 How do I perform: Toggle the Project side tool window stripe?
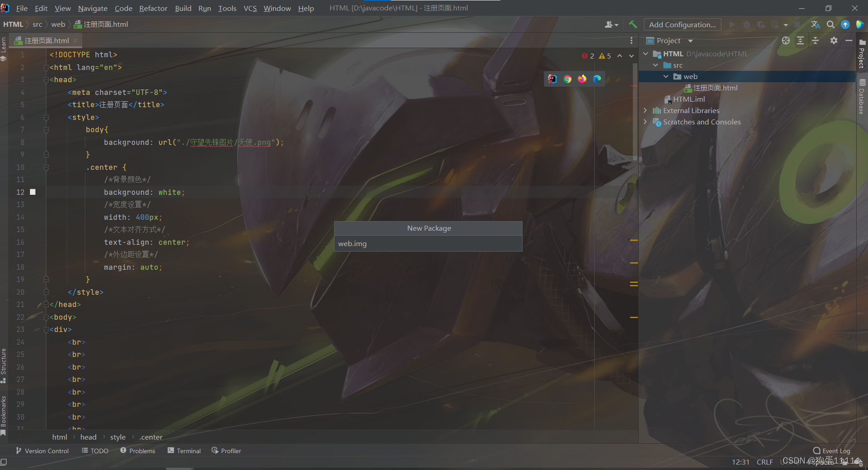[x=862, y=54]
